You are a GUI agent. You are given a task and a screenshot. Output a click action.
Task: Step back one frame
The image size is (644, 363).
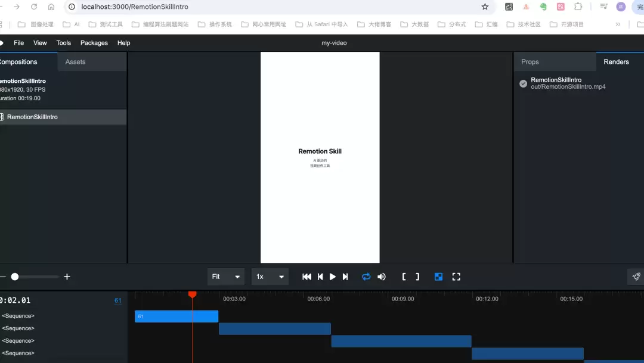320,277
